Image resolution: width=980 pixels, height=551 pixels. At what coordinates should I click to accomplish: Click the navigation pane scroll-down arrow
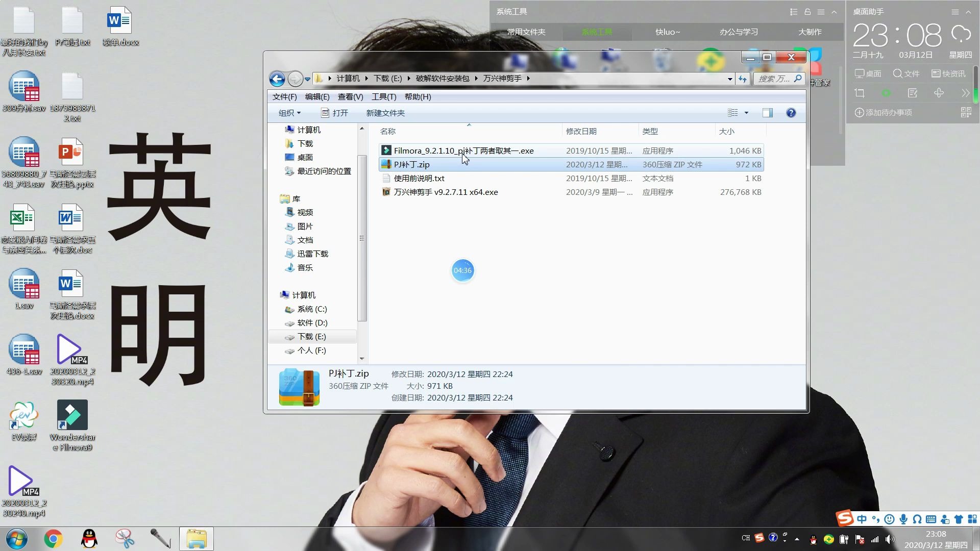click(362, 359)
